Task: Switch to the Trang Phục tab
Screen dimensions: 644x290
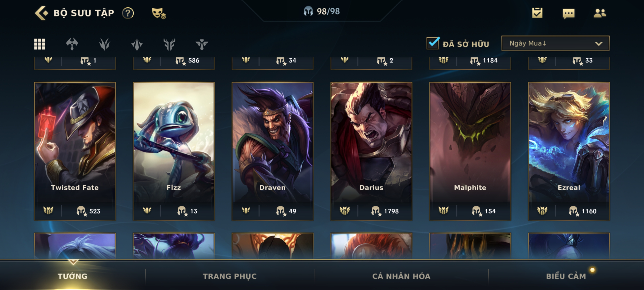Action: (229, 276)
